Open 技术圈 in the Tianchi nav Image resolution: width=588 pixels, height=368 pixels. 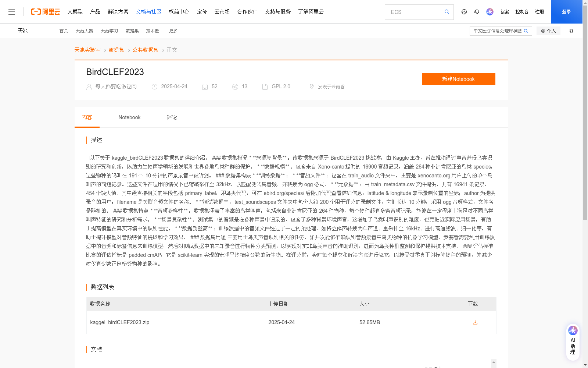click(x=153, y=31)
